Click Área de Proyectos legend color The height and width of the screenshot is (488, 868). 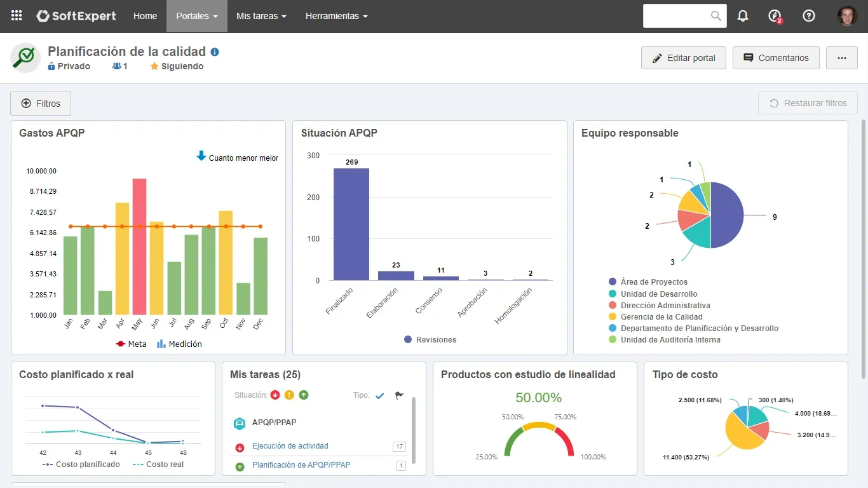613,281
